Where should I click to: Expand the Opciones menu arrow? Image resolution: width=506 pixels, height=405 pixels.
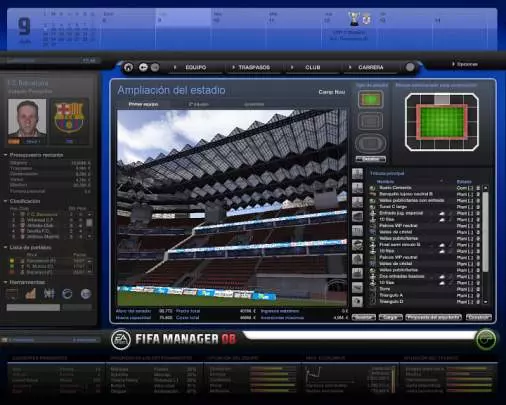click(x=454, y=64)
